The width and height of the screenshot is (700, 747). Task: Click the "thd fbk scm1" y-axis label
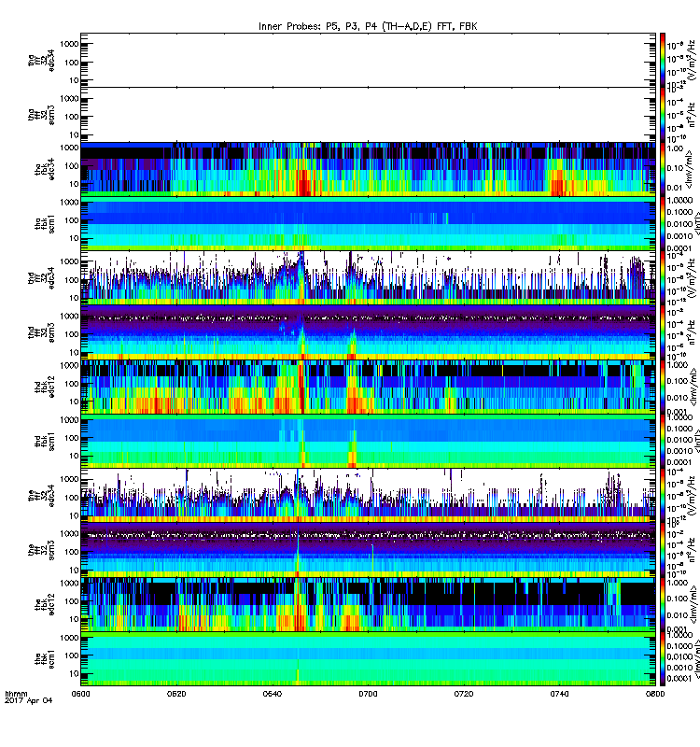pos(45,442)
